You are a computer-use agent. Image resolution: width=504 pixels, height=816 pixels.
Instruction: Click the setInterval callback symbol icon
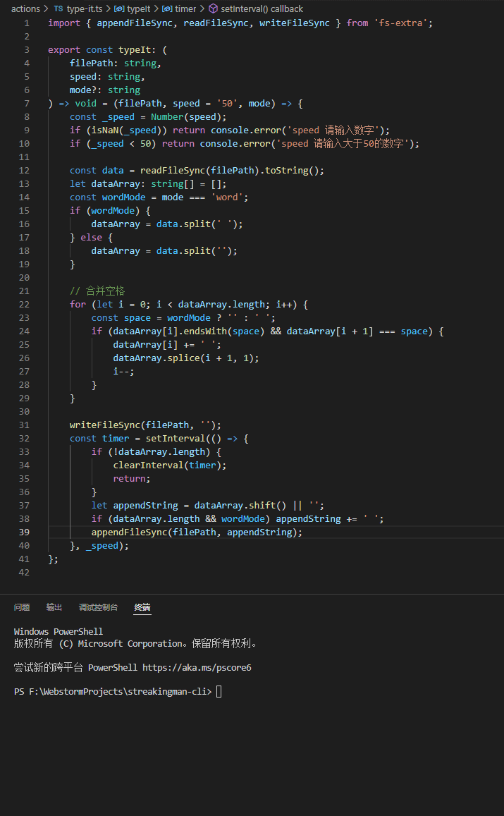[213, 9]
